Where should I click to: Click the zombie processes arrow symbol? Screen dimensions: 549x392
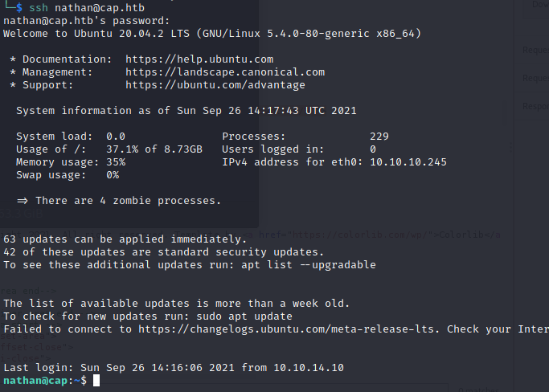pyautogui.click(x=23, y=201)
